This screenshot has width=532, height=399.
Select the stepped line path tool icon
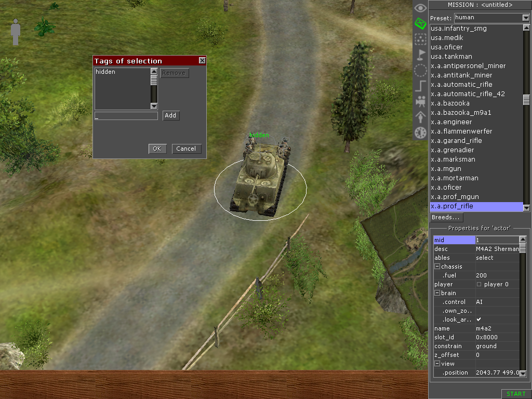[x=420, y=86]
